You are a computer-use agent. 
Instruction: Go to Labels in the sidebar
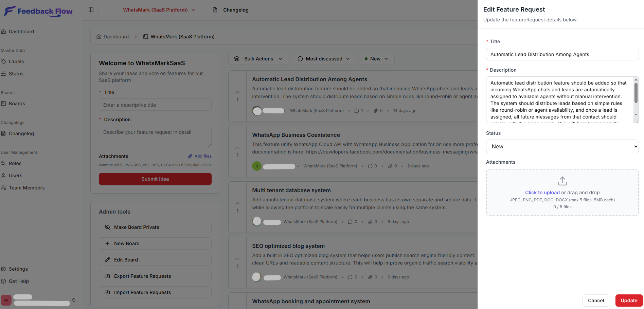point(16,61)
